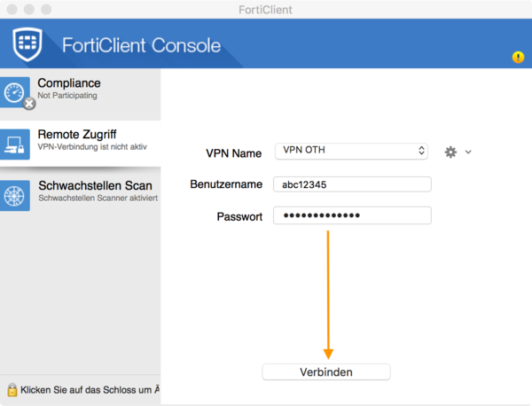This screenshot has width=532, height=406.
Task: Open the VPN Name dropdown
Action: click(x=351, y=151)
